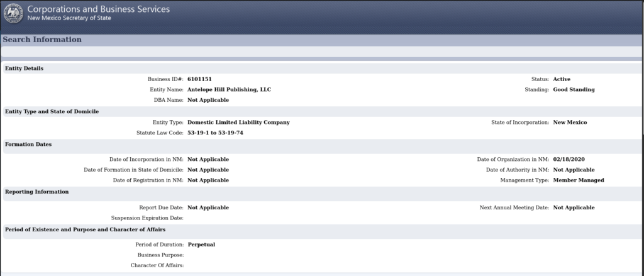
Task: Select organization date 02/18/2020
Action: [569, 159]
